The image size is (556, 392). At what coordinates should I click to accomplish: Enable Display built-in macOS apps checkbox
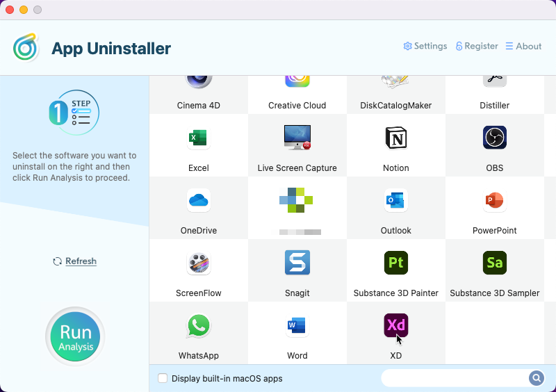[163, 379]
